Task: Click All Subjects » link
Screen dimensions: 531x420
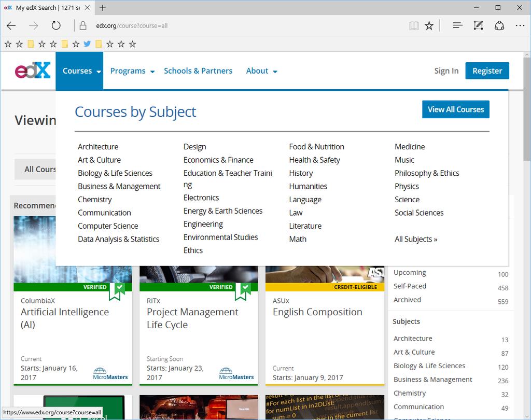Action: pos(416,239)
